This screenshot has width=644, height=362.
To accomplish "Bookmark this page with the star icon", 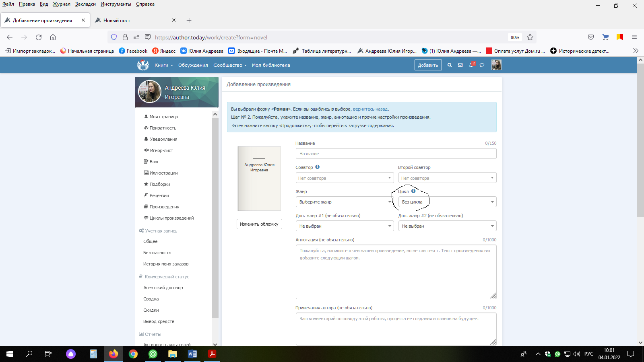I will (x=530, y=37).
